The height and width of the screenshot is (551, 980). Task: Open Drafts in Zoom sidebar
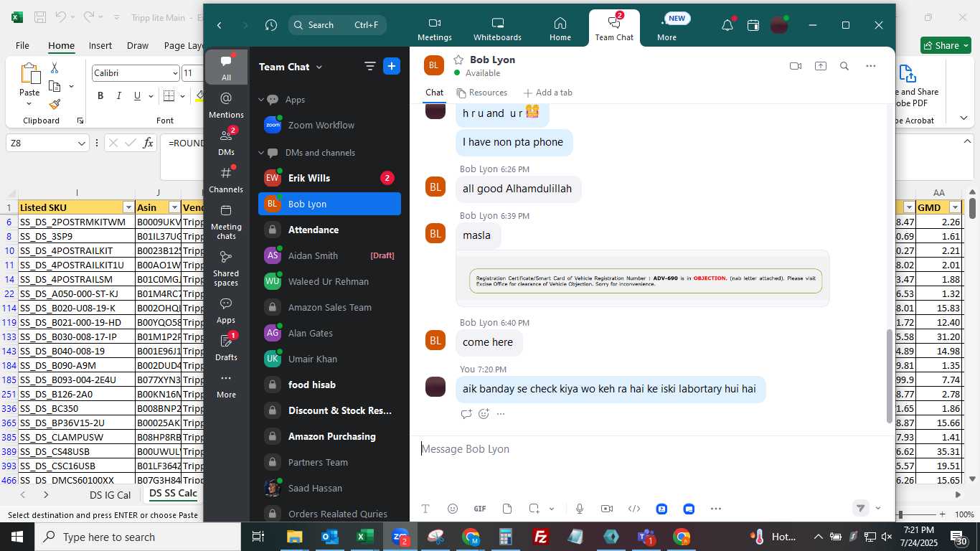(226, 347)
